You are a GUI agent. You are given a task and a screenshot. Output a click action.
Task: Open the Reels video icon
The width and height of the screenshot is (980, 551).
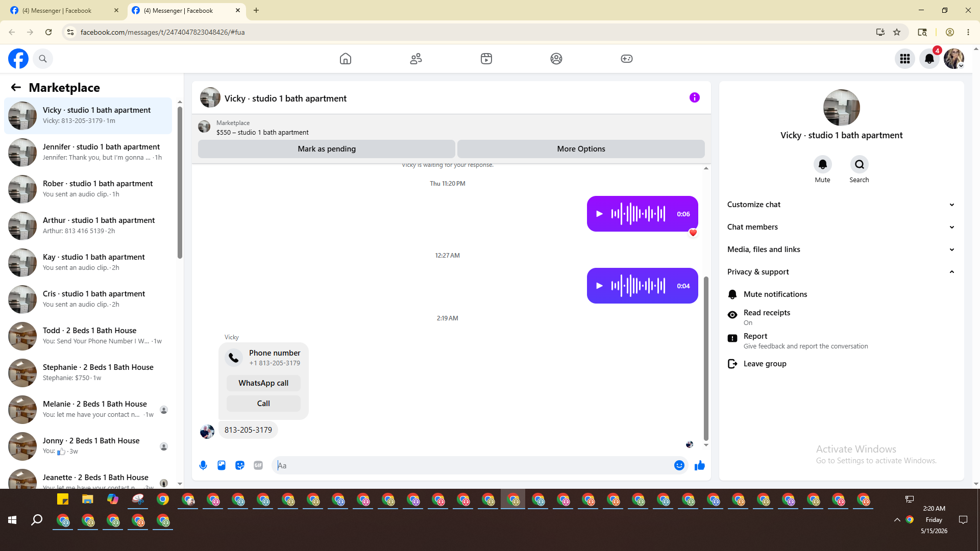tap(486, 59)
